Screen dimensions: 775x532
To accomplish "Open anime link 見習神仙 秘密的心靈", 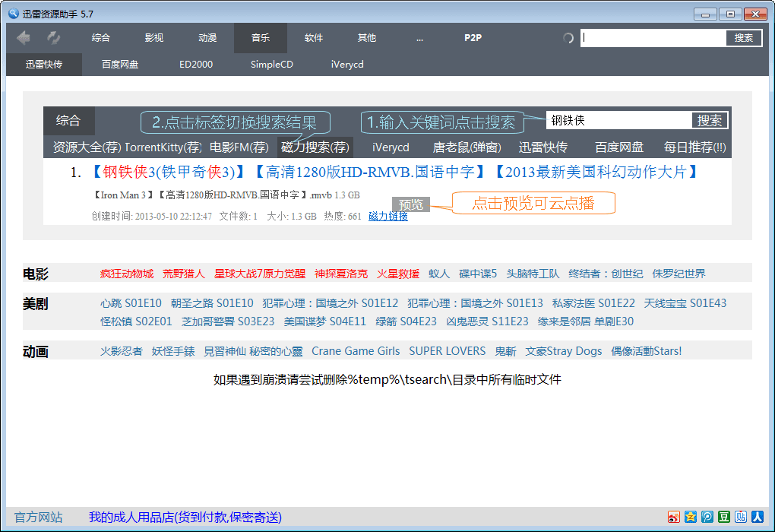I will point(253,351).
